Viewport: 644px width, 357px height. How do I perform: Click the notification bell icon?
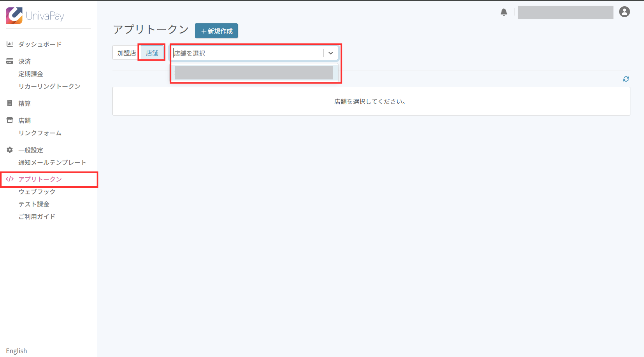click(504, 12)
